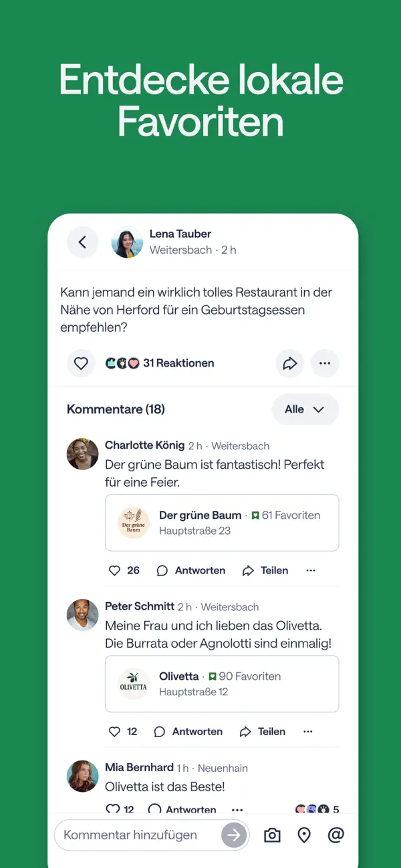The height and width of the screenshot is (868, 401).
Task: Open the camera icon to attach a photo
Action: [272, 835]
